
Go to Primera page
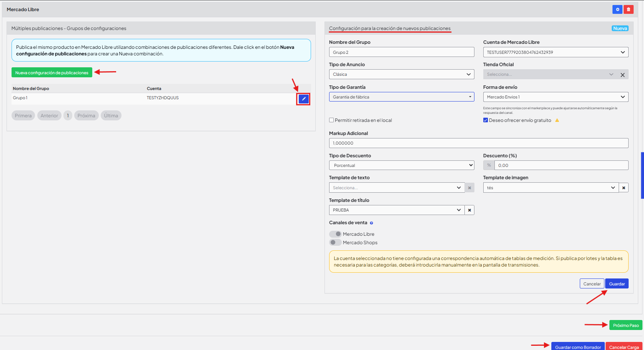23,115
